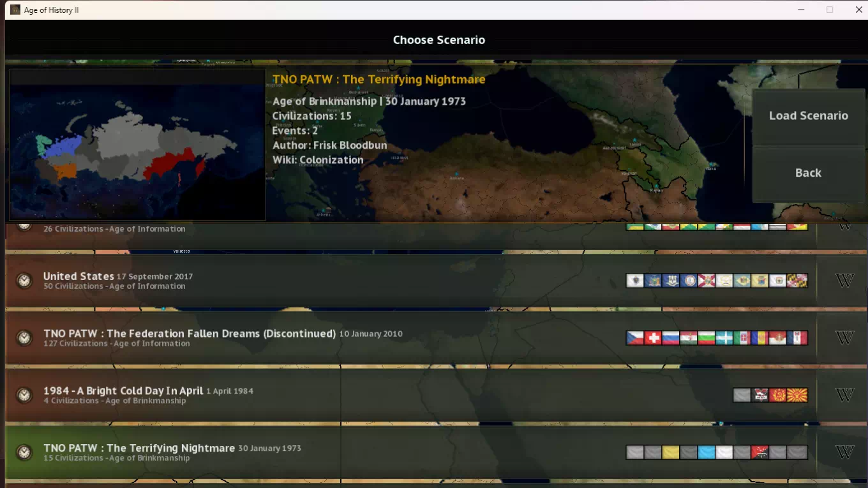Click "Age of Brinkmanship | 30 January 1973" detail text
868x488 pixels.
pos(369,101)
